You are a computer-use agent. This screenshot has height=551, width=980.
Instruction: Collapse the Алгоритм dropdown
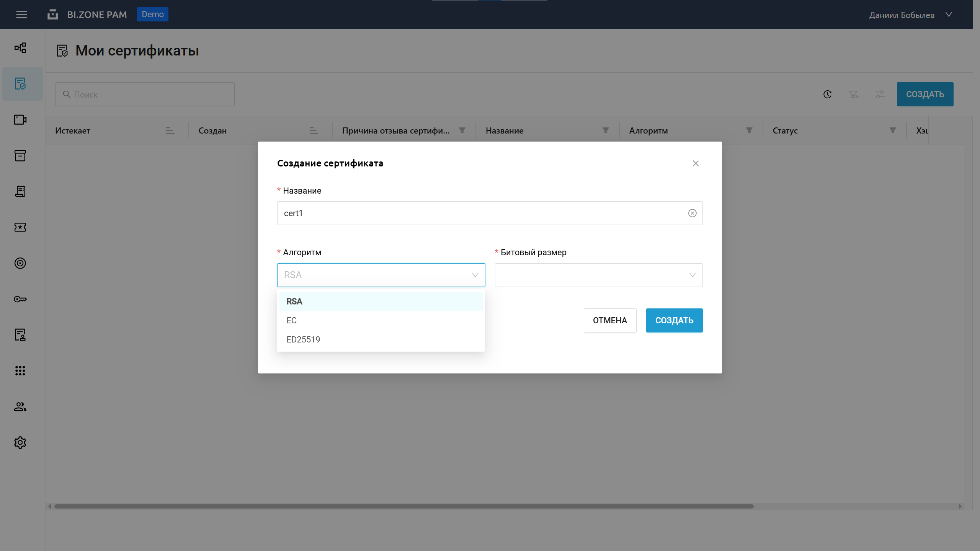coord(475,275)
